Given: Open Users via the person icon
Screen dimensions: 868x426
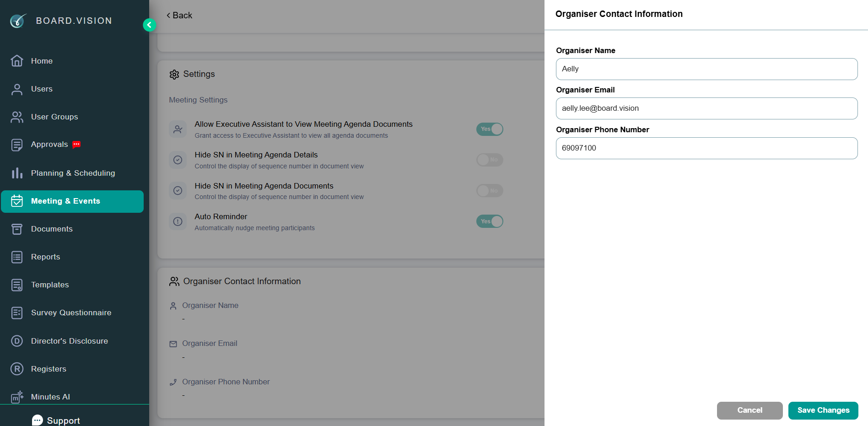Looking at the screenshot, I should tap(17, 89).
